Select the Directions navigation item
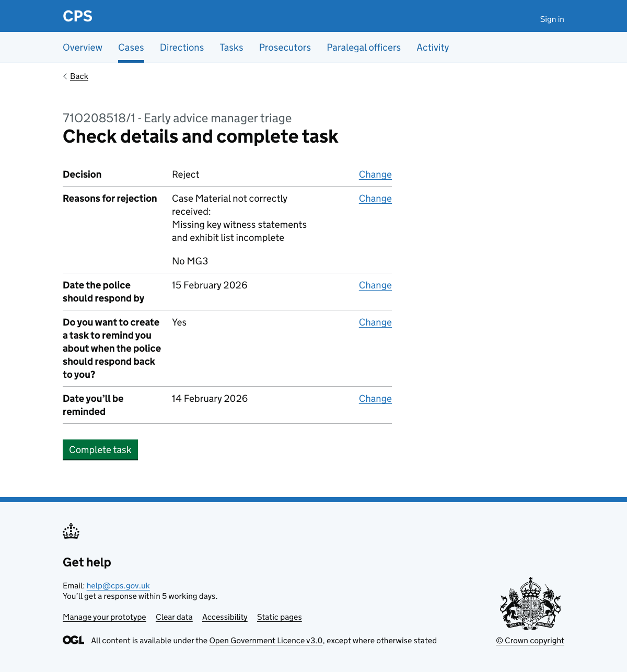 (181, 47)
